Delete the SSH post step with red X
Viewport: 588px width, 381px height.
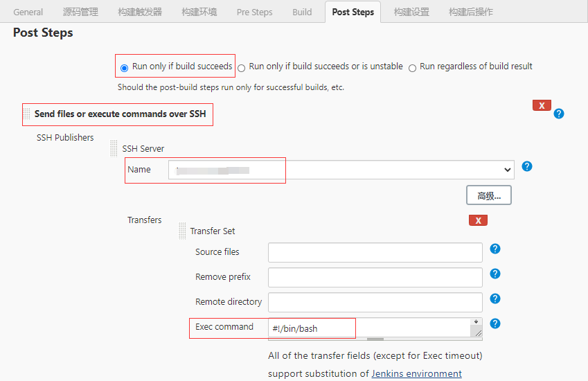point(542,105)
